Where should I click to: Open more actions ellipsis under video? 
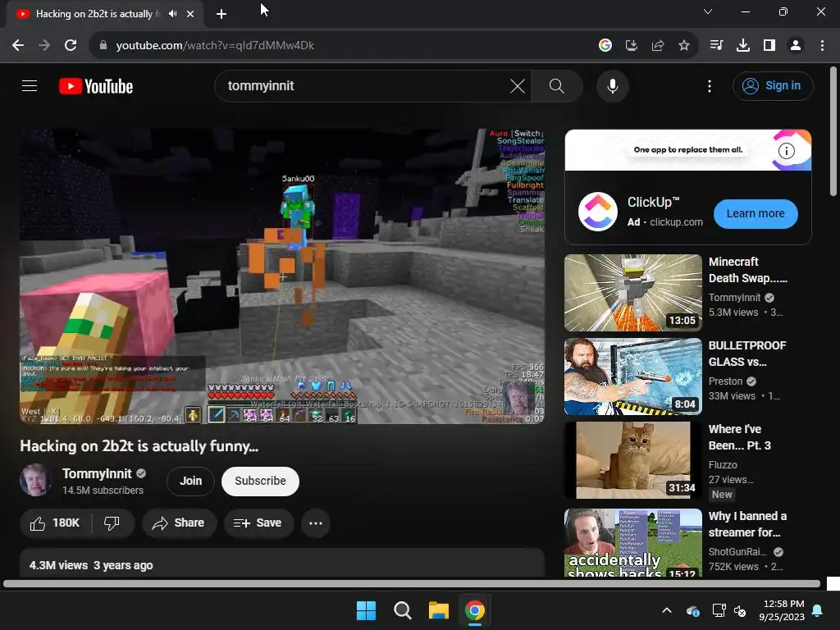pos(316,523)
